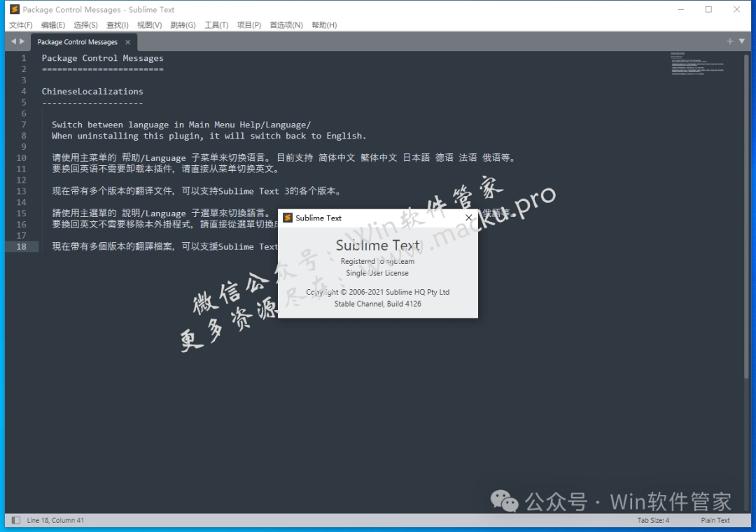Viewport: 756px width, 532px height.
Task: Add a new tab with plus icon
Action: pos(729,41)
